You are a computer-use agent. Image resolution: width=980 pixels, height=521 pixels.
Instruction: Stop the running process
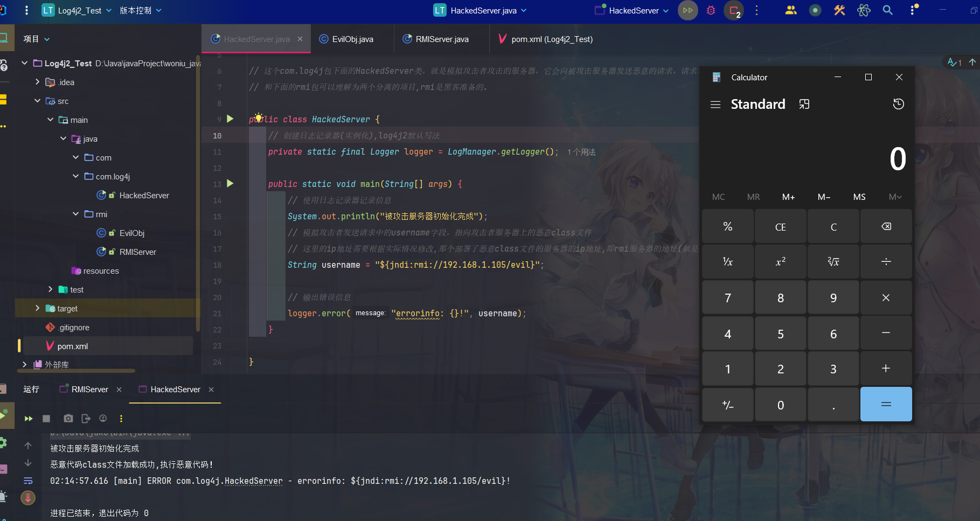pos(46,419)
